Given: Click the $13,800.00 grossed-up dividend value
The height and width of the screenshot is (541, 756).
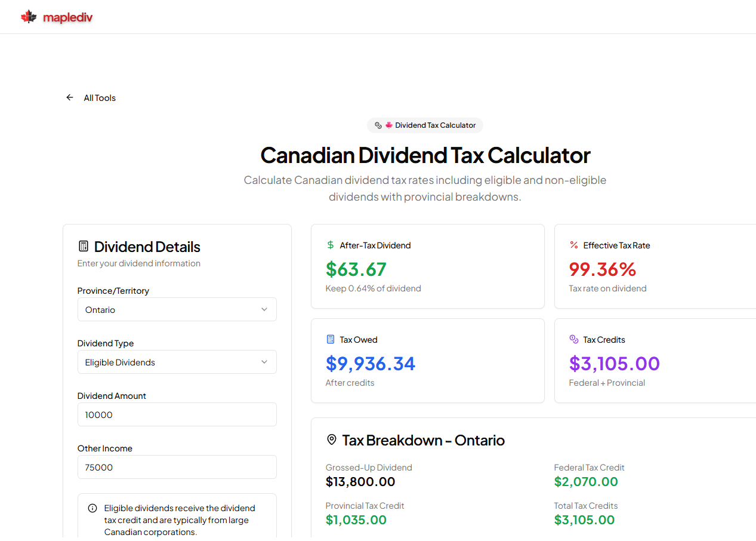Looking at the screenshot, I should click(x=360, y=482).
